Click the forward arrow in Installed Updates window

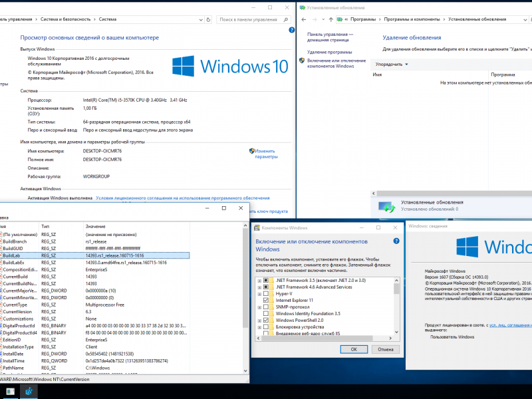coord(315,19)
